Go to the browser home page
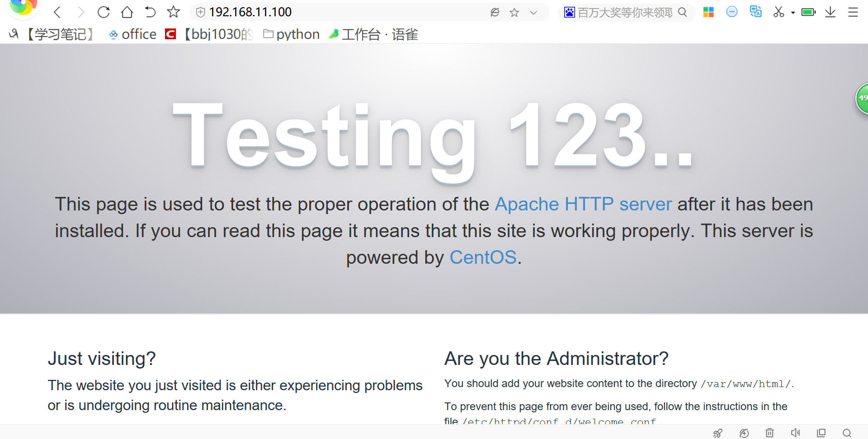This screenshot has height=439, width=868. click(127, 12)
